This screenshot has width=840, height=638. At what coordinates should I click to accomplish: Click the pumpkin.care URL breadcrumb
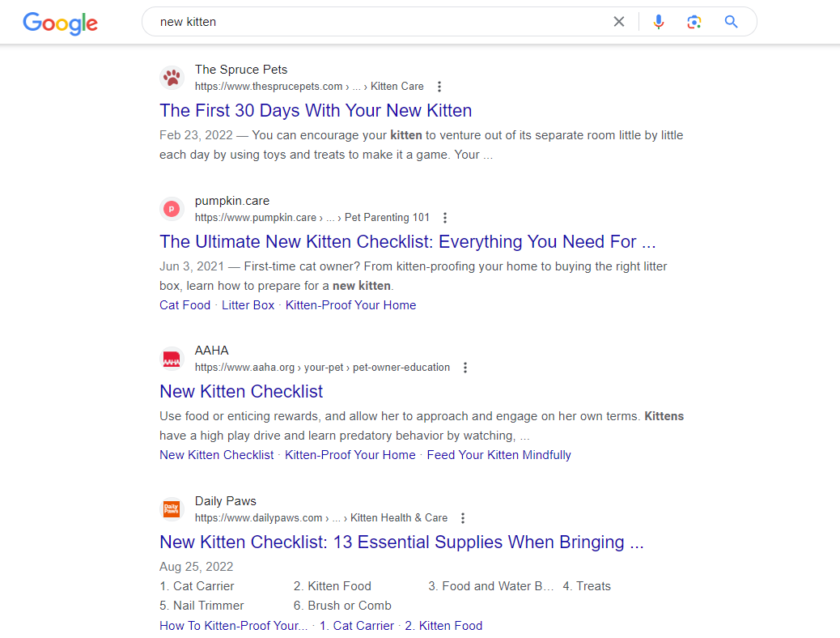coord(312,218)
